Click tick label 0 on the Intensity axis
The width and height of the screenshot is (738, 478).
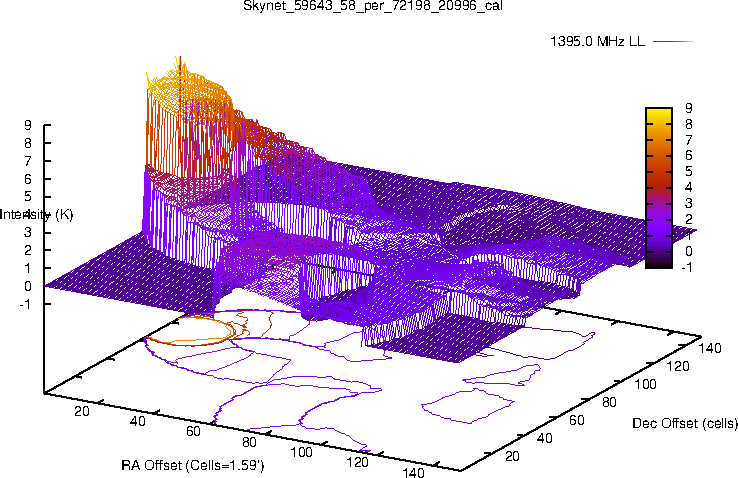pos(28,286)
